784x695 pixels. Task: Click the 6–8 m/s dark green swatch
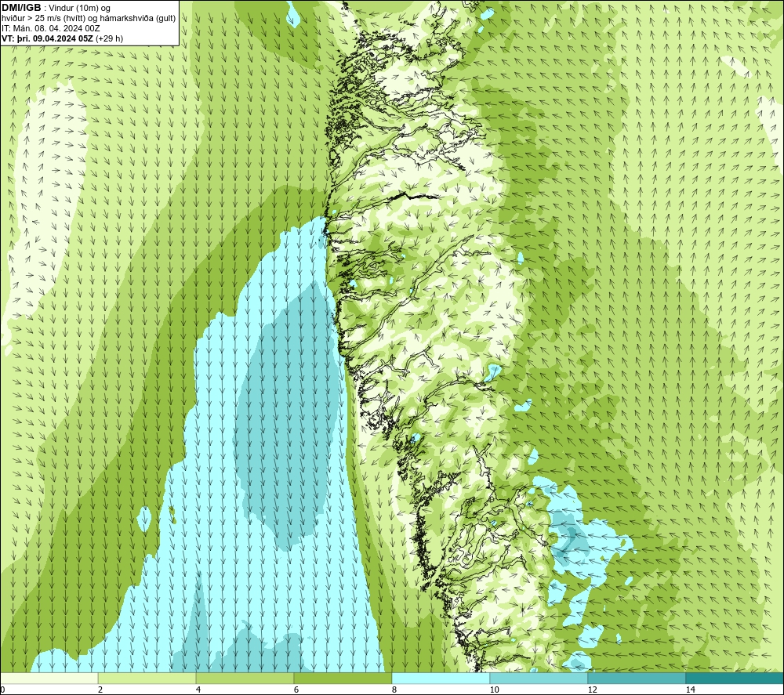[x=343, y=678]
